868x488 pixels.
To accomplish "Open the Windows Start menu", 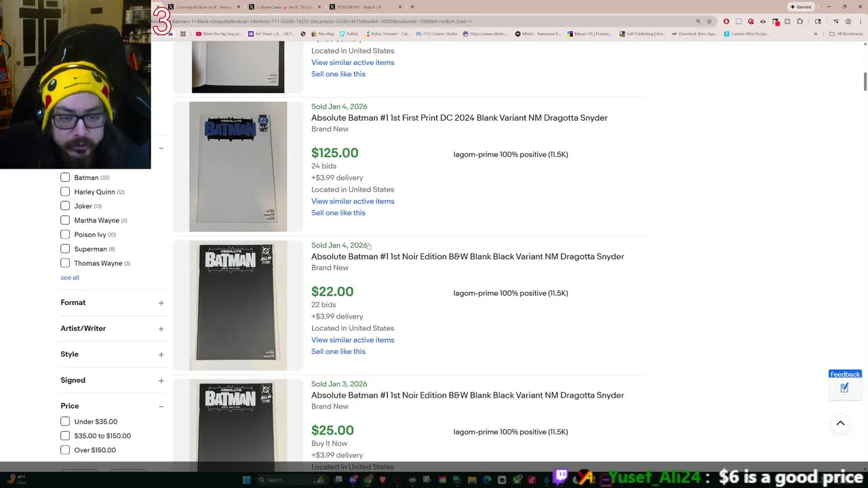I will tap(247, 480).
